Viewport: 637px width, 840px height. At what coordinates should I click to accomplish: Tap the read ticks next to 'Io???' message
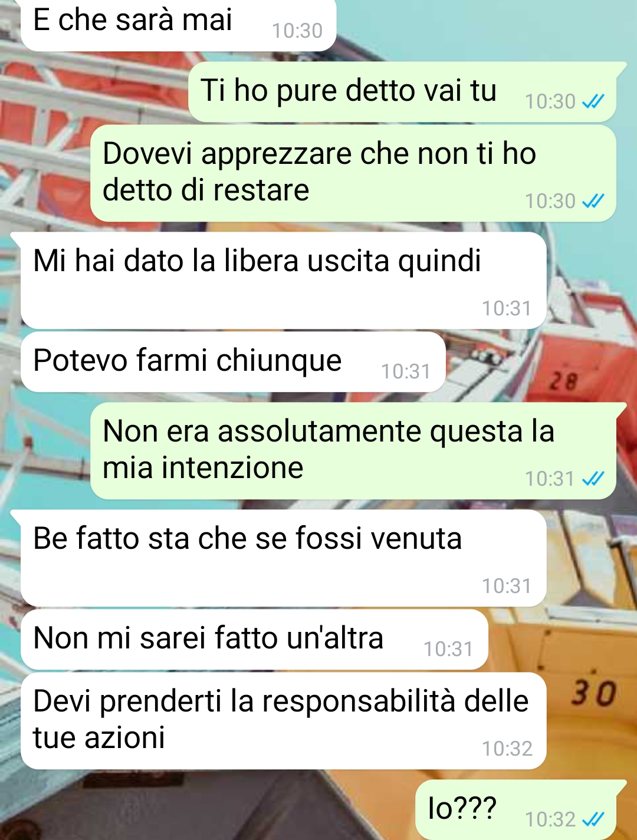[x=593, y=819]
